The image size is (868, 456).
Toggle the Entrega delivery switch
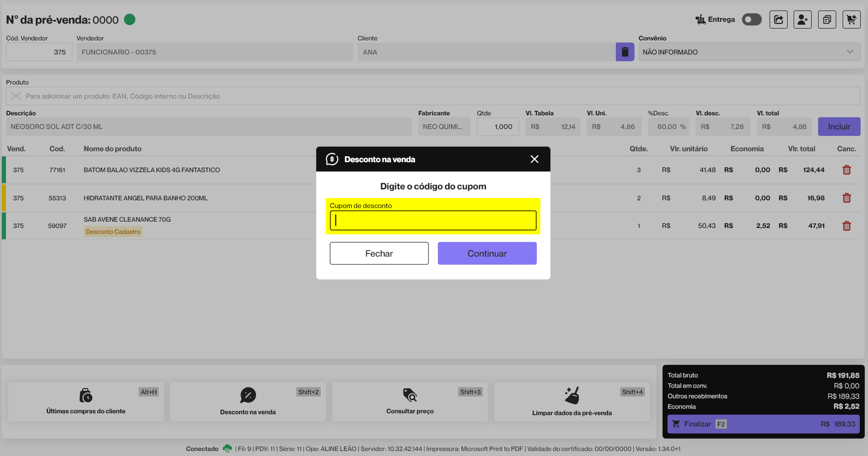[751, 20]
